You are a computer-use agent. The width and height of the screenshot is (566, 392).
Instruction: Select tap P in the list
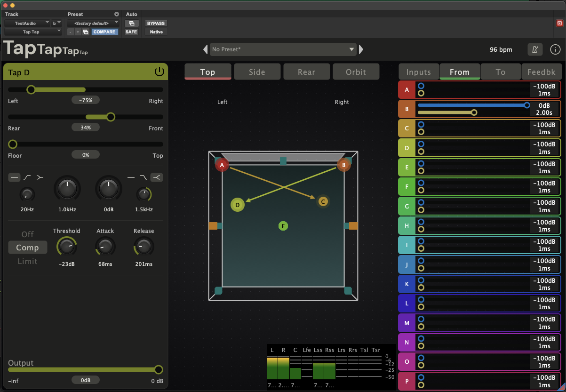pos(407,381)
